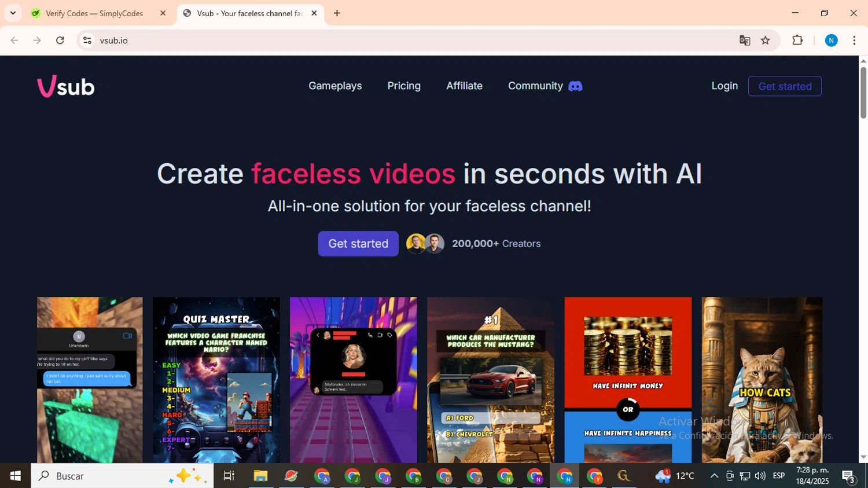This screenshot has width=868, height=488.
Task: Open Chrome profile C taskbar icon
Action: [444, 476]
